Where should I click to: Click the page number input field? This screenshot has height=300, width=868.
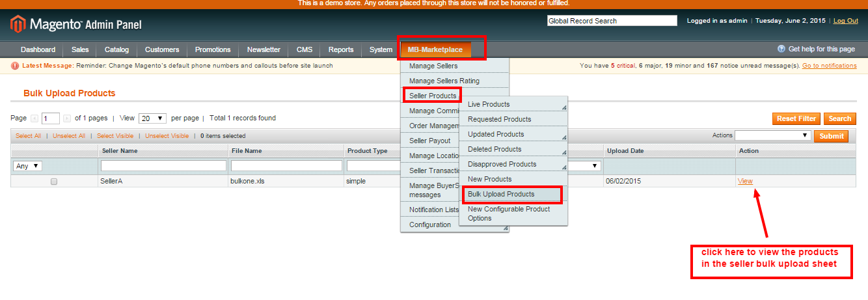pos(51,118)
